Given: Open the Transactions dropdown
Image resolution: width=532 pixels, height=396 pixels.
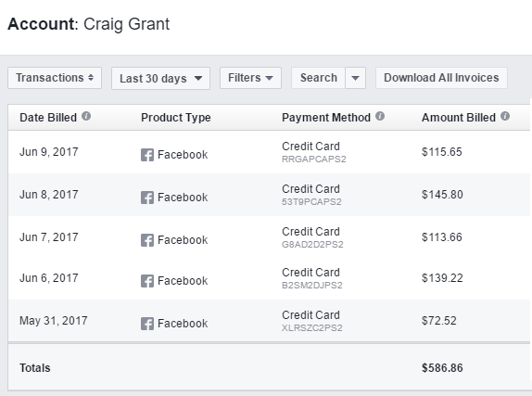Looking at the screenshot, I should (x=55, y=78).
